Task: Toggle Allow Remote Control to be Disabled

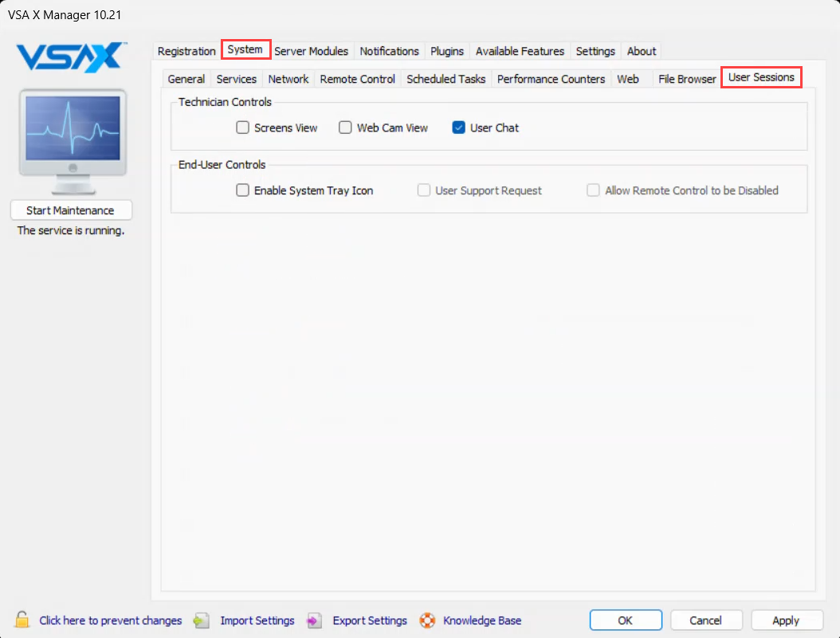Action: [593, 190]
